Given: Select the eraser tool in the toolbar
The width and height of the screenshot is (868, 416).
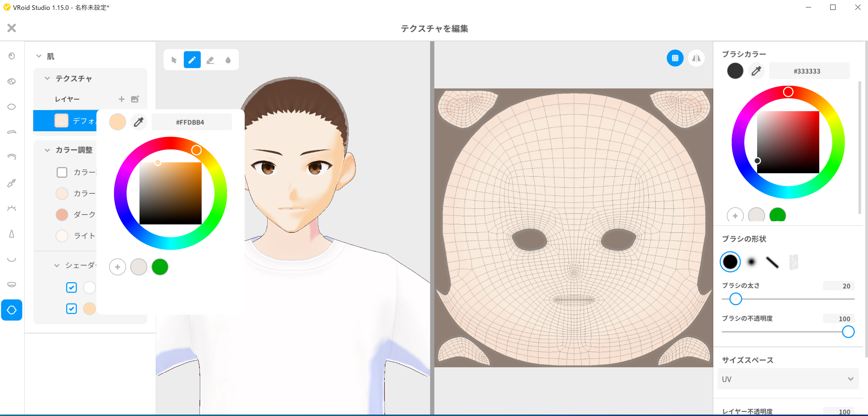Looking at the screenshot, I should click(210, 60).
